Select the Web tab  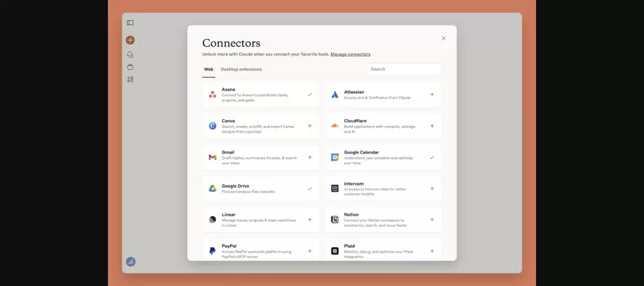click(209, 69)
